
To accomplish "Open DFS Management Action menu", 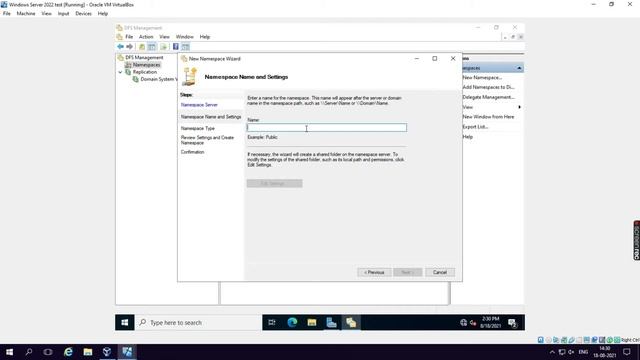I will 146,37.
